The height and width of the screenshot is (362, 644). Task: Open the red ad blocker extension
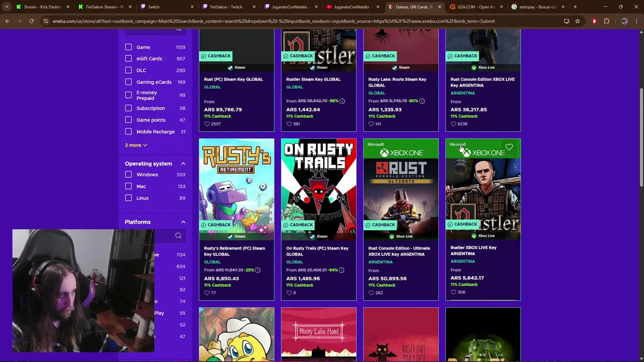(594, 21)
